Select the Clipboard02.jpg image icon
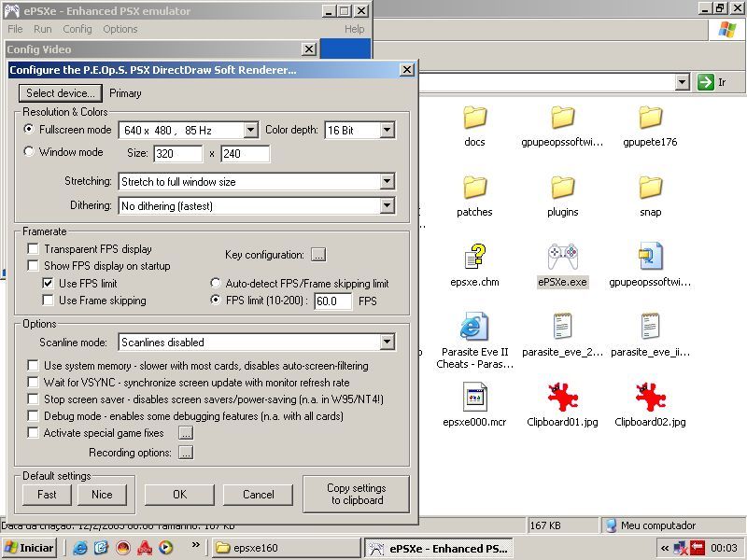The image size is (747, 560). [x=650, y=397]
